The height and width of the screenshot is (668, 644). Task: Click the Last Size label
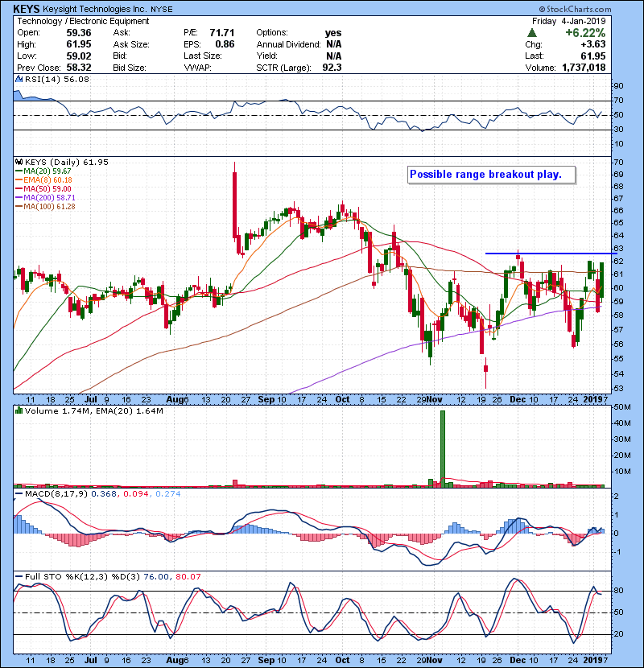(203, 56)
